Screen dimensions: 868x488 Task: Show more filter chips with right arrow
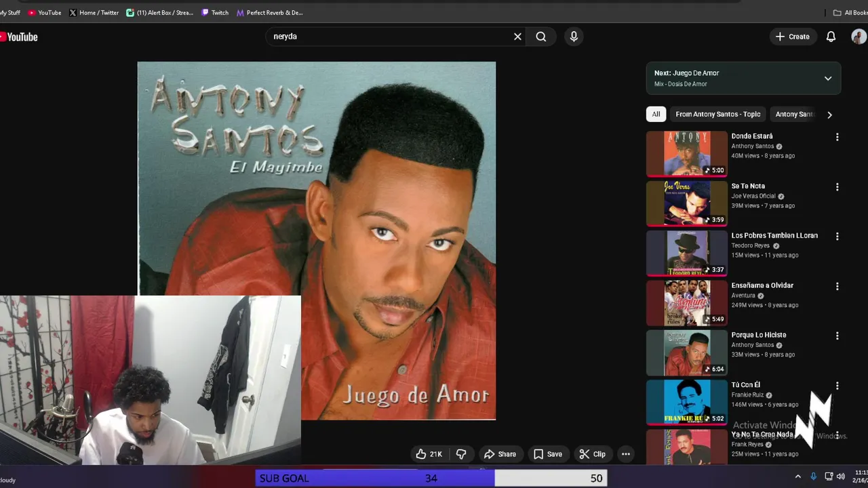829,115
